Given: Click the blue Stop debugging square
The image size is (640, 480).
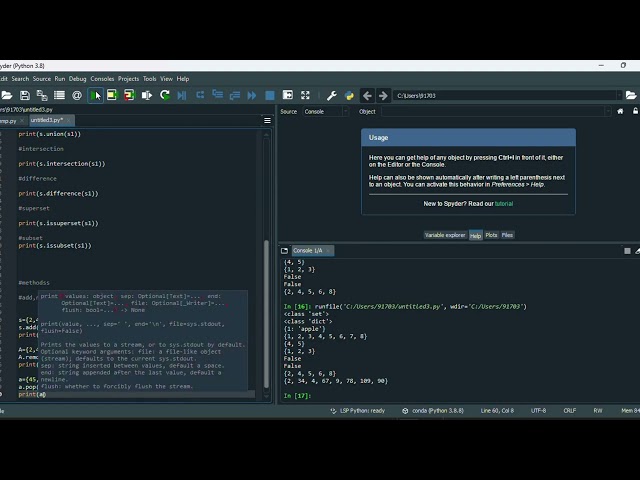Looking at the screenshot, I should [x=270, y=96].
